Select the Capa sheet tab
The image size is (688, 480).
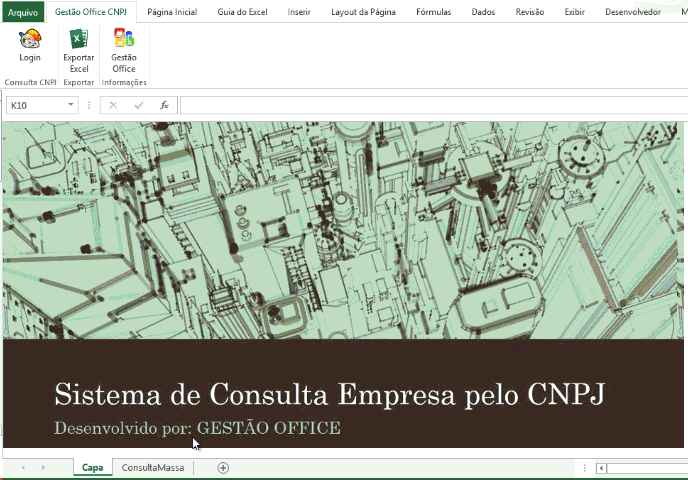click(x=93, y=468)
